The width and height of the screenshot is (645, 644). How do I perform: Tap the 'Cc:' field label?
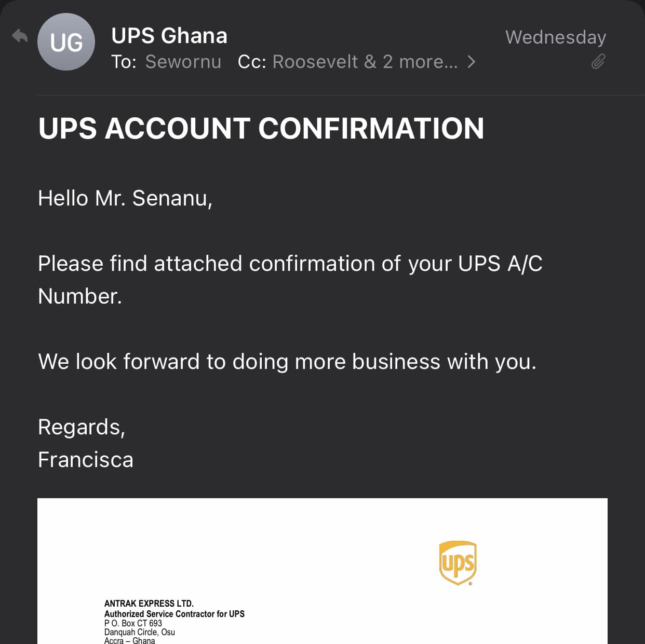252,62
